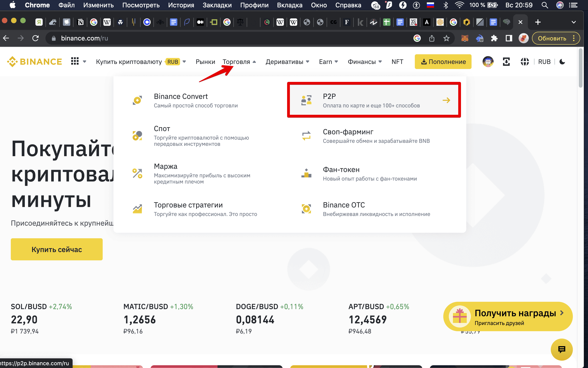Open the Рынки menu item
Viewport: 588px width, 368px height.
pos(205,62)
